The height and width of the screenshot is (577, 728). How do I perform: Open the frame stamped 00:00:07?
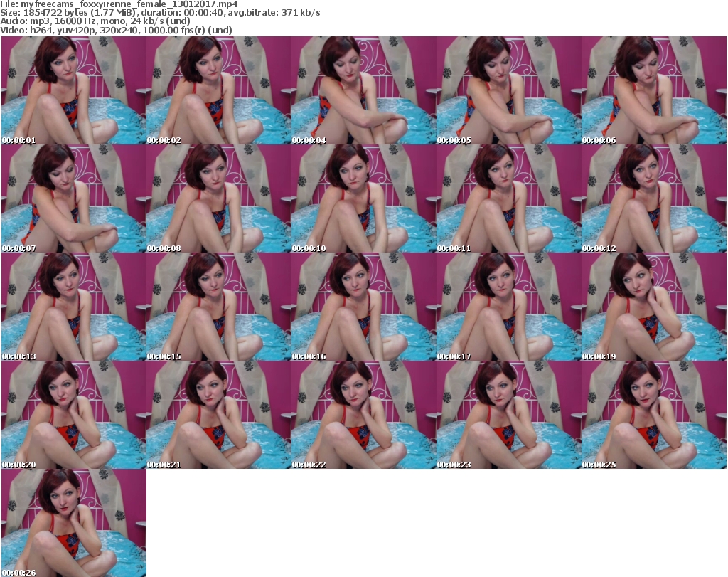[74, 198]
